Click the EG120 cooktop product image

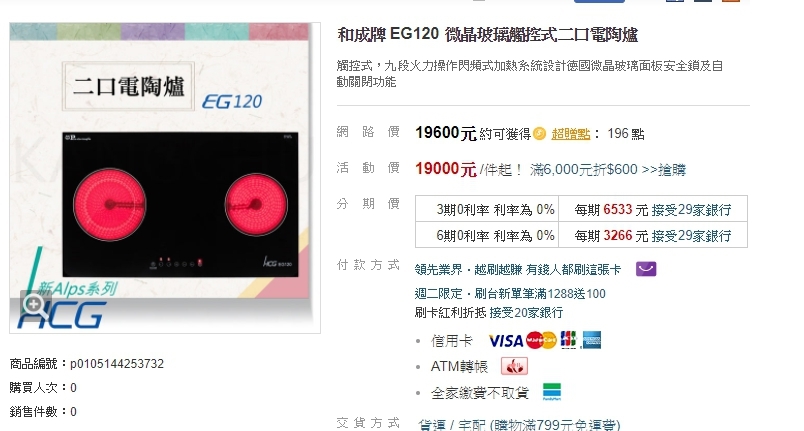[x=165, y=178]
